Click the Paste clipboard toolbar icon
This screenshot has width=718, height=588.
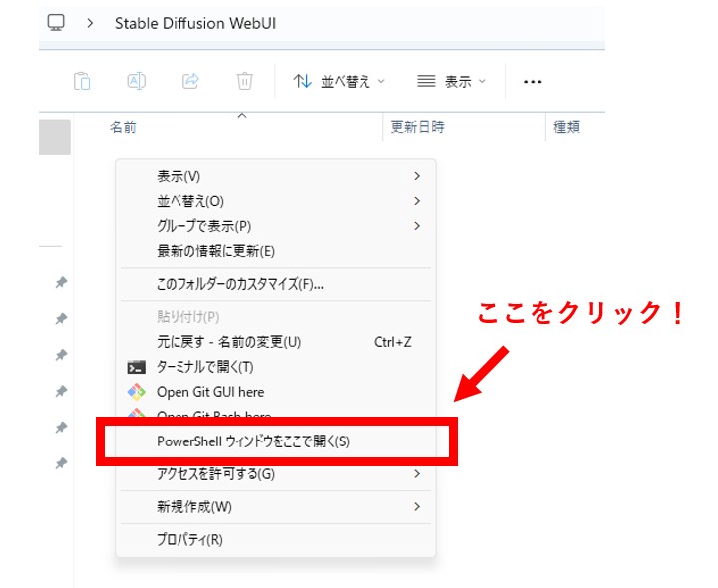pos(82,82)
